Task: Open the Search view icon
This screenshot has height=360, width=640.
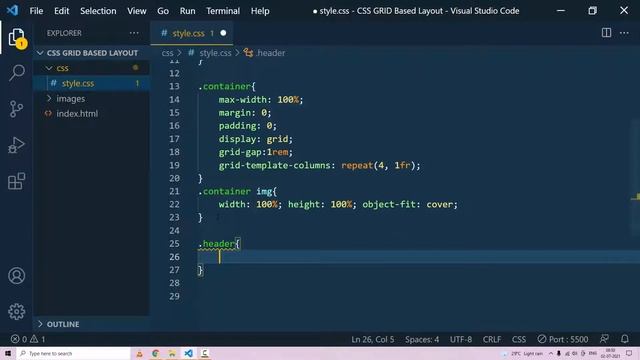Action: tap(17, 73)
